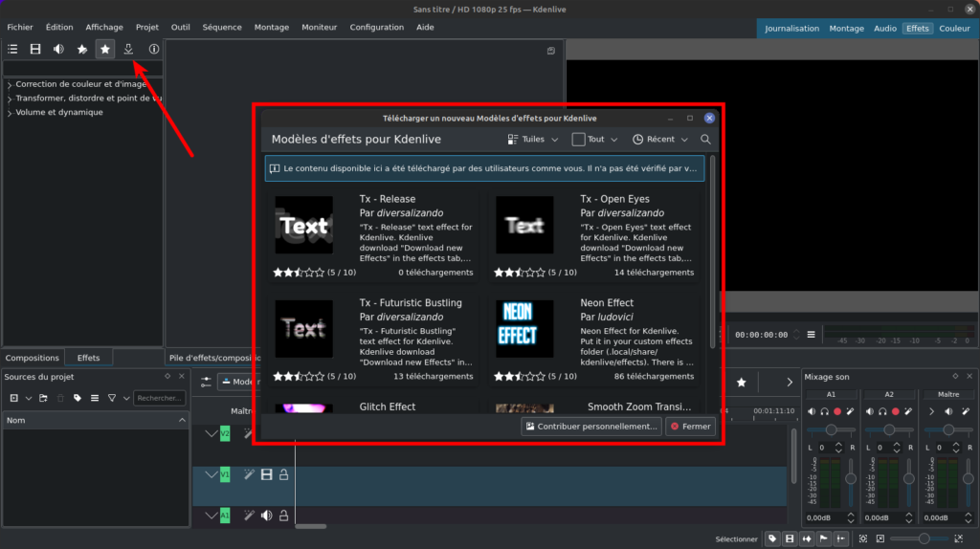Mute the A1 mixer channel
Screen dimensions: 980x549
point(812,411)
